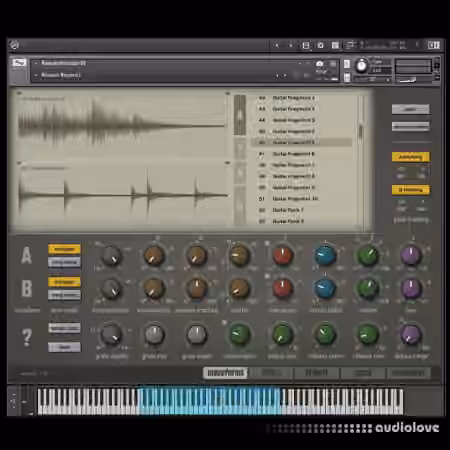The height and width of the screenshot is (450, 450).
Task: Toggle the yellow button in layer A row
Action: click(x=64, y=249)
